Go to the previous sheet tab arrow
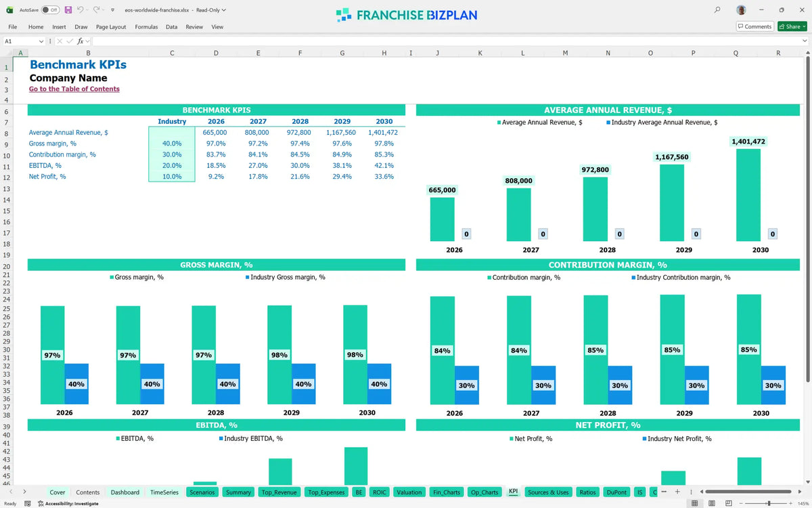Screen dimensions: 812x508 pyautogui.click(x=11, y=492)
